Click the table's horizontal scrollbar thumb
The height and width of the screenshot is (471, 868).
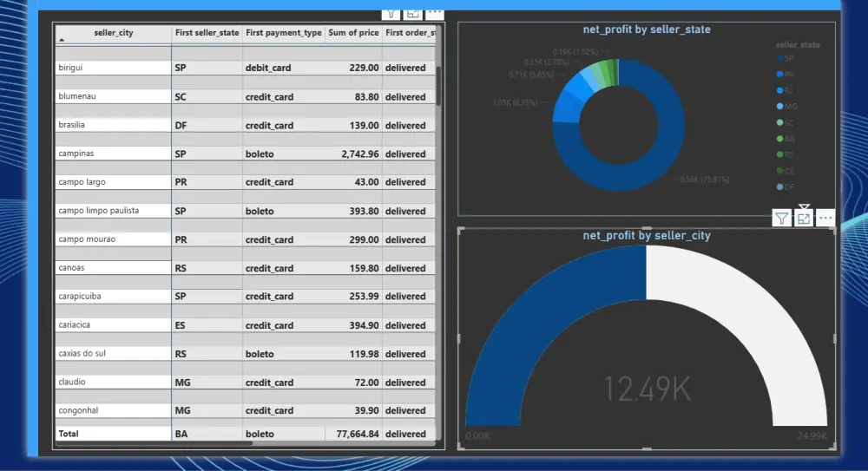pyautogui.click(x=154, y=442)
